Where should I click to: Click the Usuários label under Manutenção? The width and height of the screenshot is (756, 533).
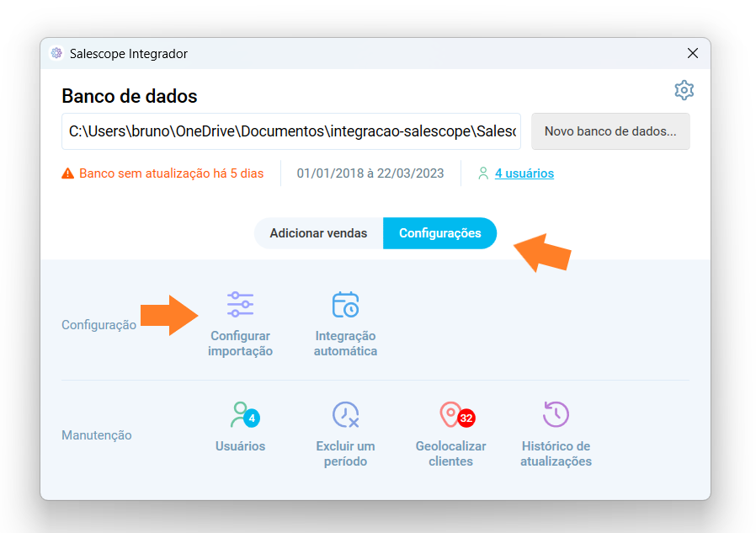(240, 446)
